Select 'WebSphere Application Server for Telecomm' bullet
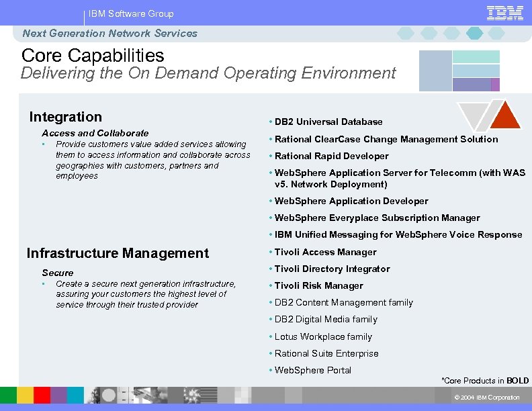This screenshot has width=532, height=411. [400, 179]
